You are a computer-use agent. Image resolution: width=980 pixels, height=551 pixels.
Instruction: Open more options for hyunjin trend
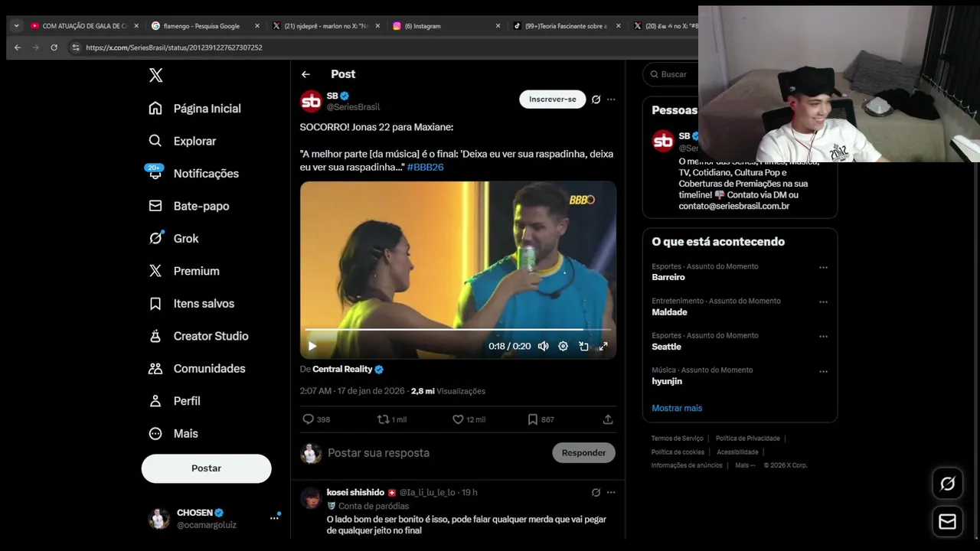tap(823, 371)
